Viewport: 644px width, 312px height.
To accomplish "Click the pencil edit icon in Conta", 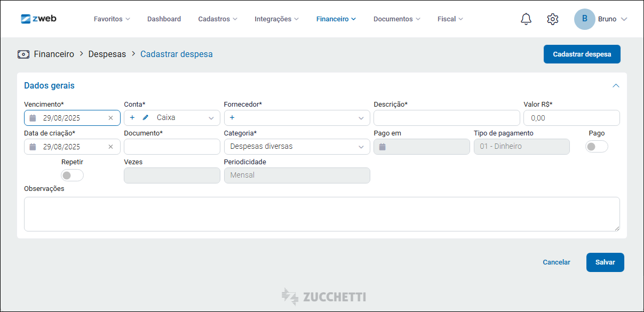I will pos(146,118).
